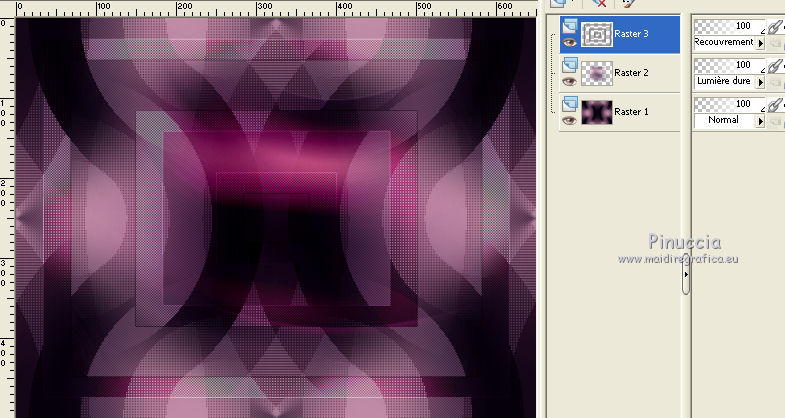Click the Normal blend mode text field
Viewport: 785px width, 418px height.
pyautogui.click(x=724, y=120)
